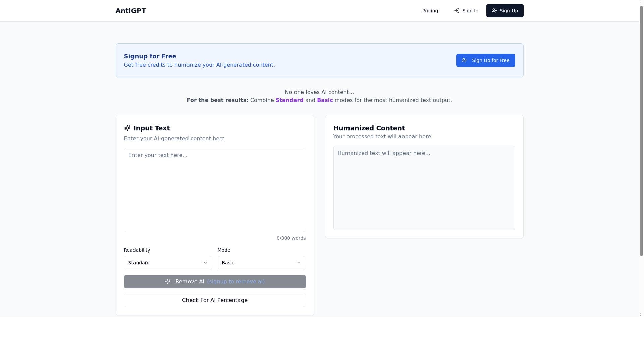The height and width of the screenshot is (362, 644).
Task: Click signup to remove ai text
Action: click(x=236, y=282)
